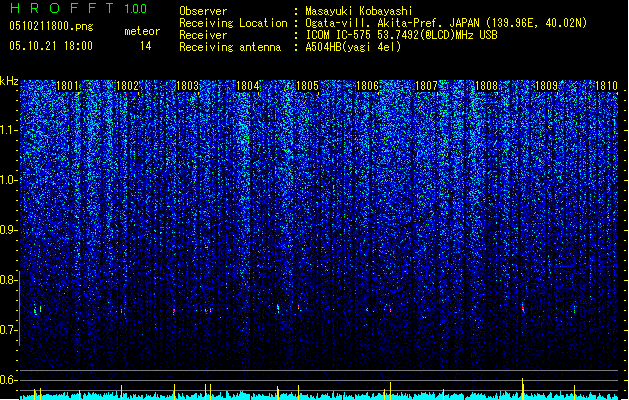Click the date stamp 05.10.21 18:00
Screen dimensions: 629x400
click(x=51, y=46)
